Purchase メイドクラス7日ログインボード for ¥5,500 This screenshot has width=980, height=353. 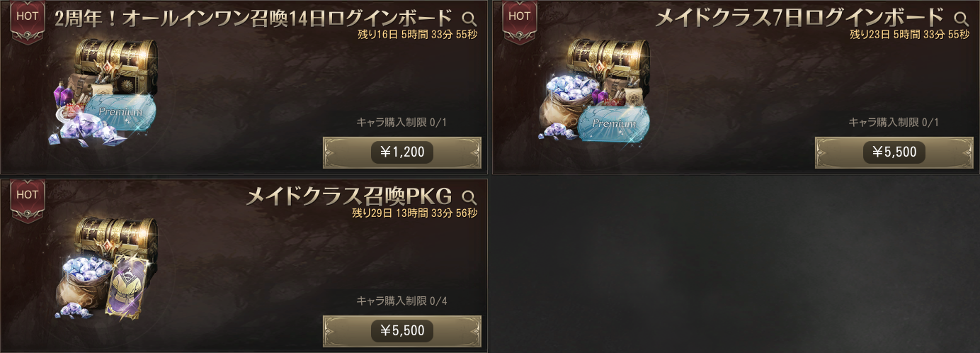894,152
